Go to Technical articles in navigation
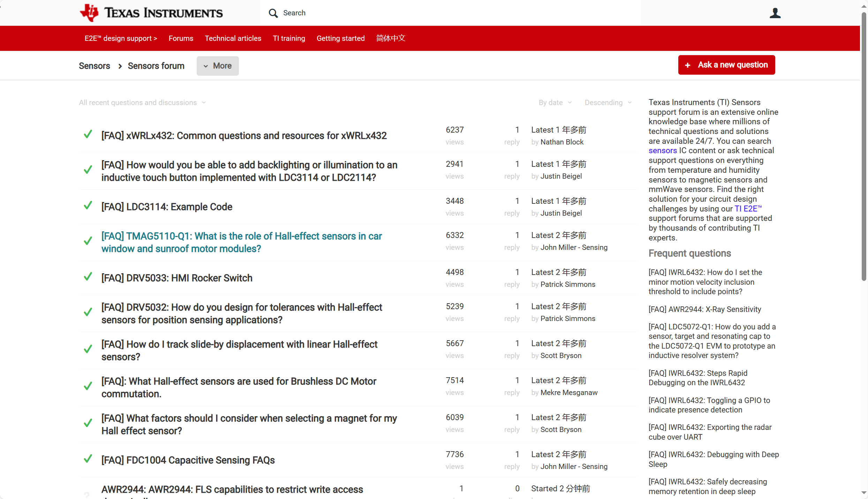868x499 pixels. pos(233,38)
